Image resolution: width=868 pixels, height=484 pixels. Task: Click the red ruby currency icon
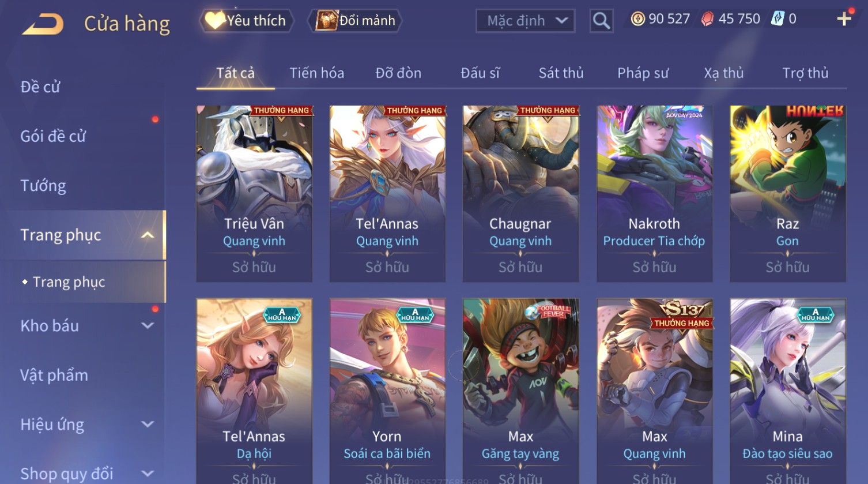click(707, 19)
